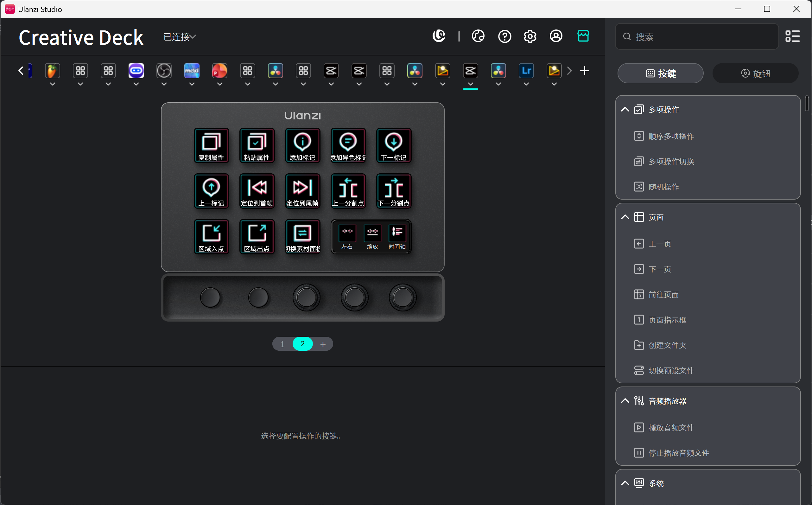812x505 pixels.
Task: Switch to page 1 of deck
Action: tap(282, 344)
